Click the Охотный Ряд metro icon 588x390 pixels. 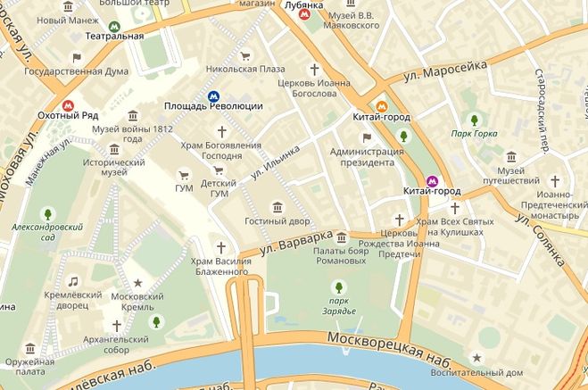pos(68,105)
